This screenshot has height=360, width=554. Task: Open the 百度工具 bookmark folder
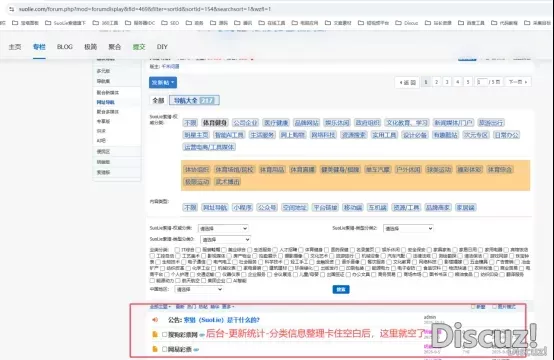point(471,23)
